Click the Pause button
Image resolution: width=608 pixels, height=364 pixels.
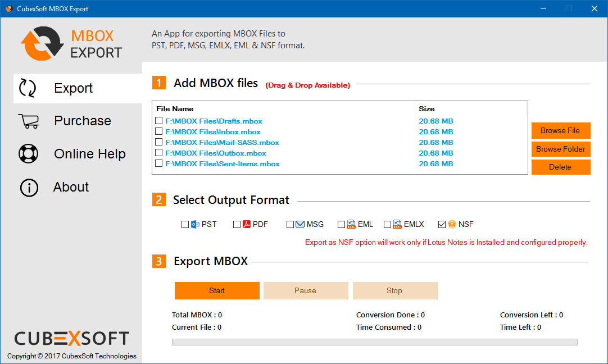[x=306, y=291]
